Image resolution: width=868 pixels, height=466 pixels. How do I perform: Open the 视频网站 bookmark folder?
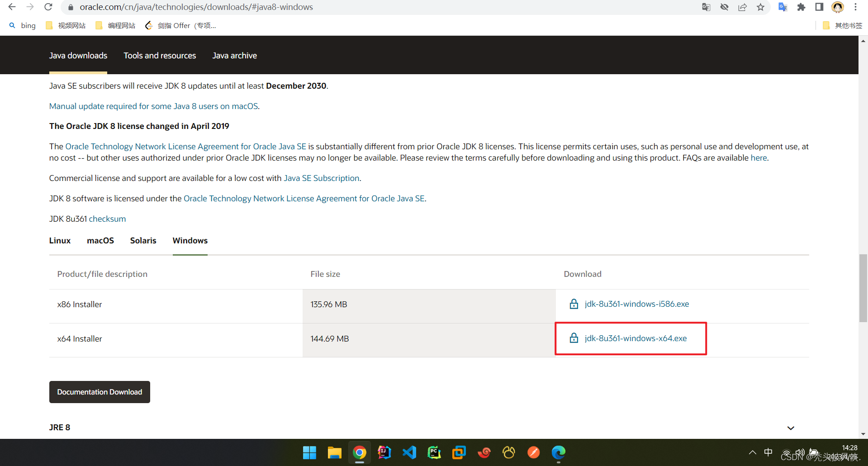coord(66,25)
